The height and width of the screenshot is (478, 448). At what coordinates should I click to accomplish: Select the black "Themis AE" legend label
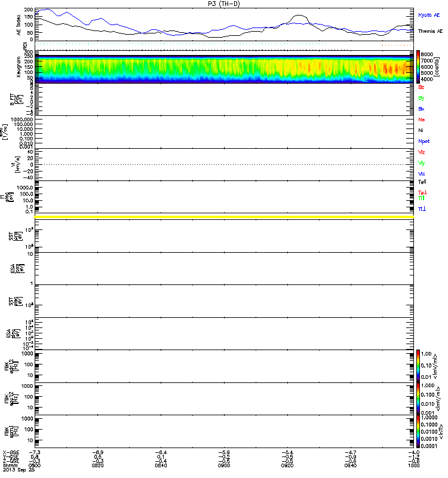click(430, 31)
